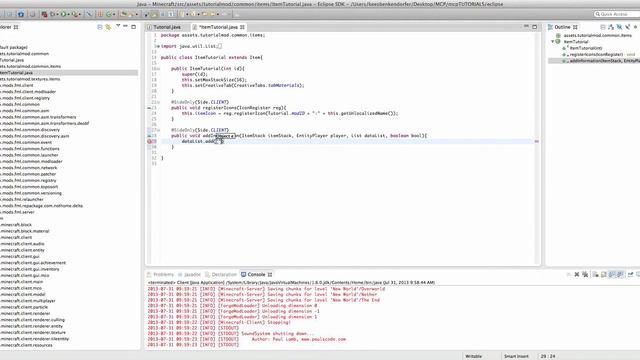Screen dimensions: 640x360
Task: Open the Debug dropdown arrow
Action: (58, 15)
